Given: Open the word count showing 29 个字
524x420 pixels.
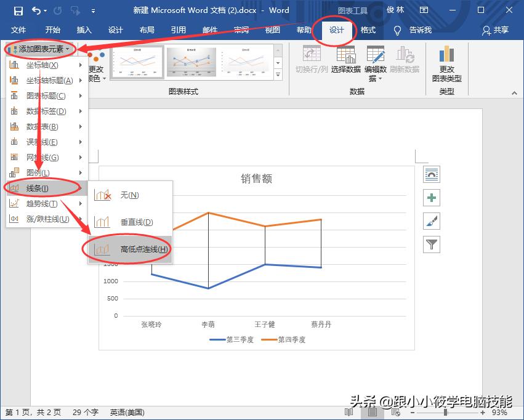Looking at the screenshot, I should coord(85,413).
